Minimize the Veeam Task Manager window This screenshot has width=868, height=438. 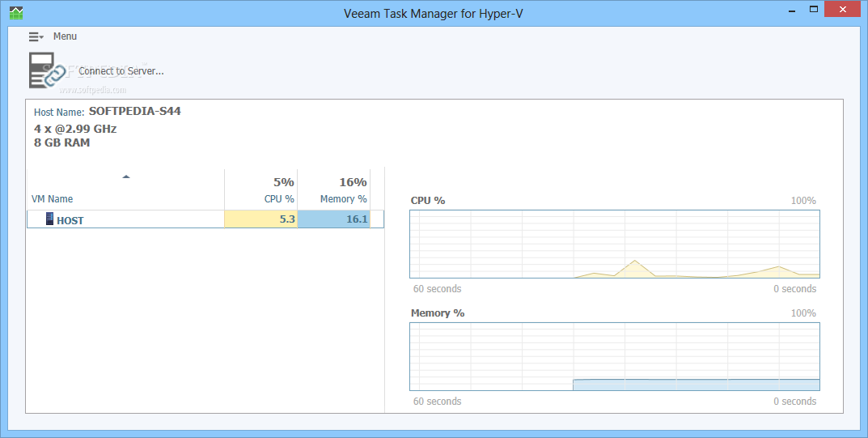pyautogui.click(x=792, y=10)
